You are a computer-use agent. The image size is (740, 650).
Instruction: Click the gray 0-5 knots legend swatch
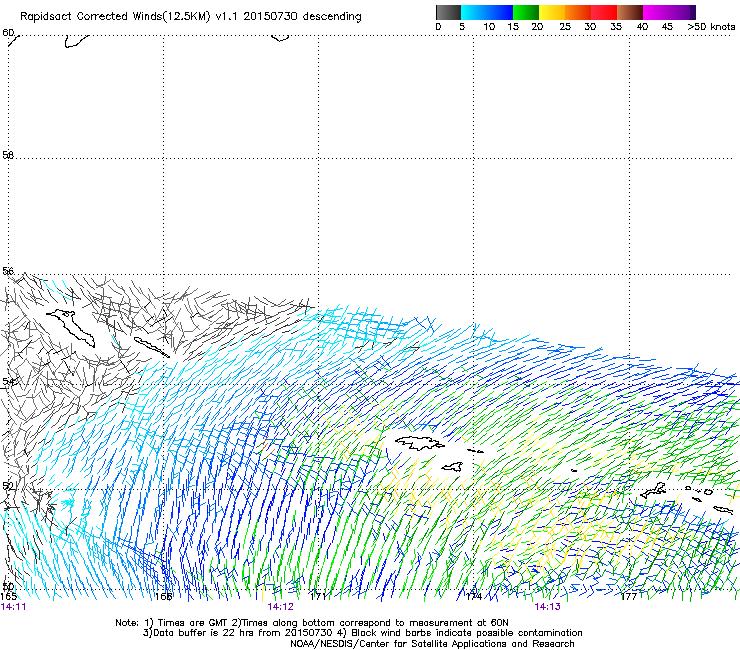coord(448,12)
